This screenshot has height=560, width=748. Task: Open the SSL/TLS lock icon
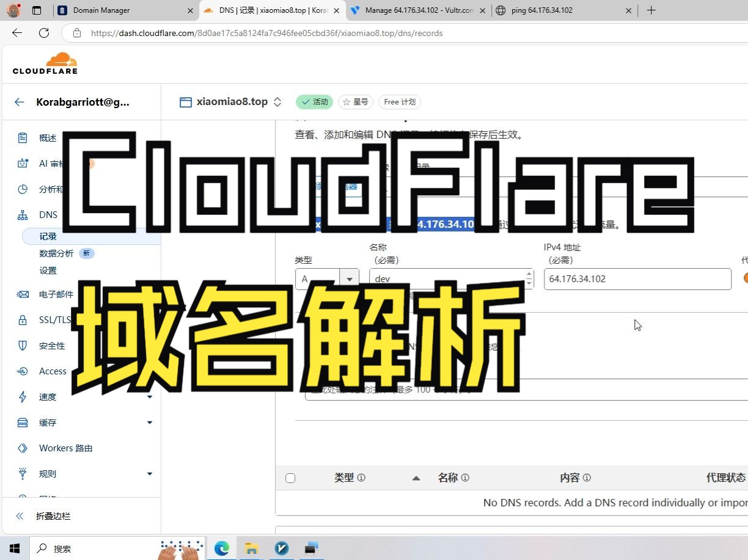coord(23,320)
